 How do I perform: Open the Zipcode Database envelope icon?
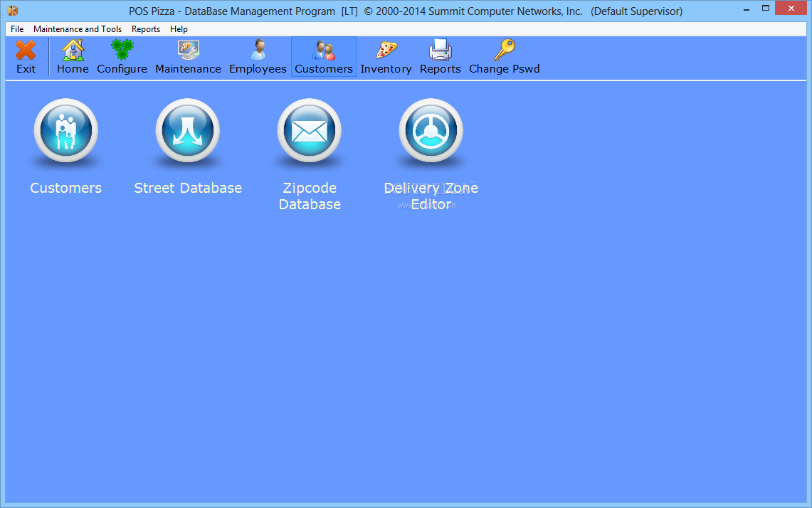tap(310, 130)
